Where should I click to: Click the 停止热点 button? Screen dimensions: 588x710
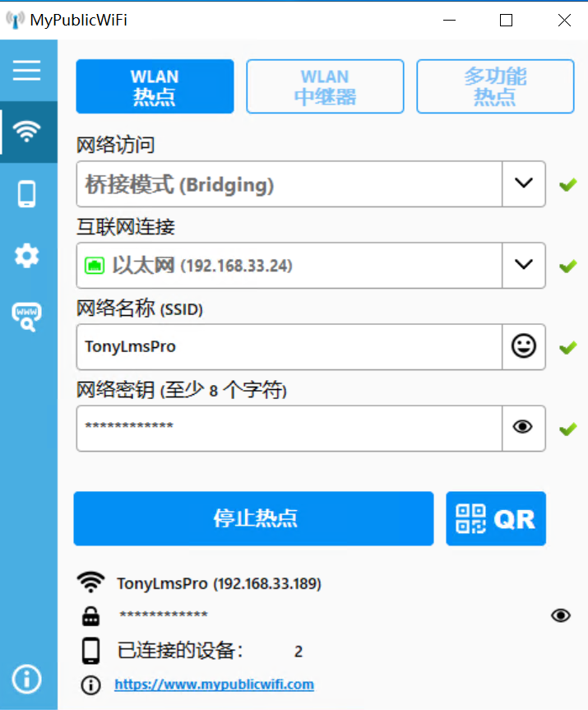(253, 518)
